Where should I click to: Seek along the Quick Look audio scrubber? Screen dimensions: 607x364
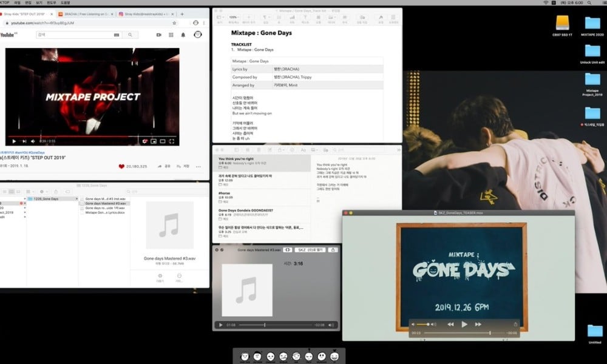tap(275, 325)
